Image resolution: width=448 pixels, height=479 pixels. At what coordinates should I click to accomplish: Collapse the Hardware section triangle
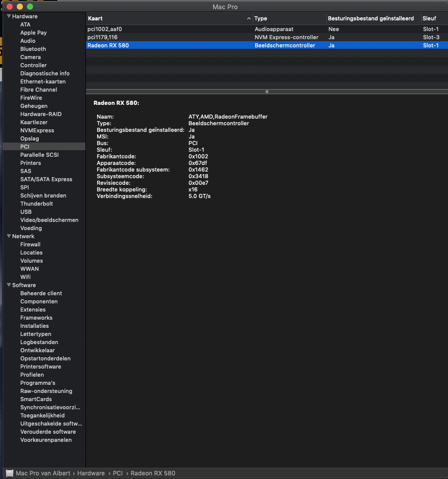(x=9, y=16)
